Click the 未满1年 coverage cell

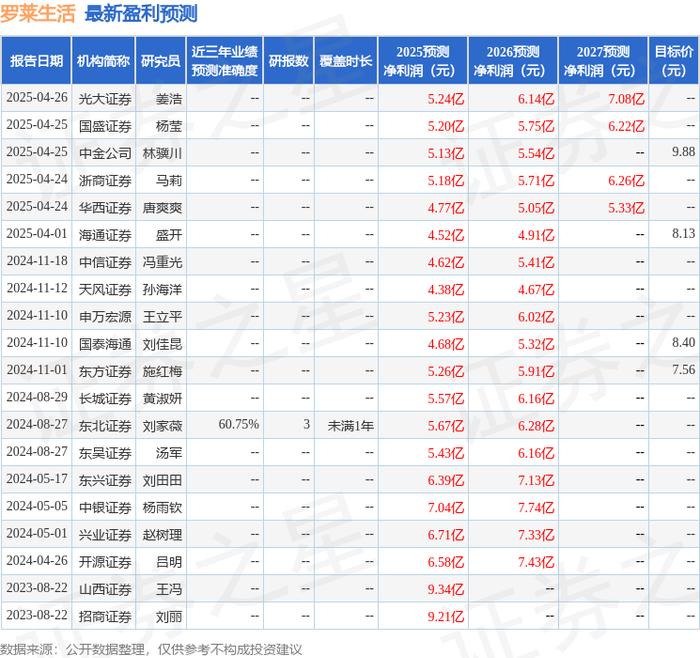(350, 425)
